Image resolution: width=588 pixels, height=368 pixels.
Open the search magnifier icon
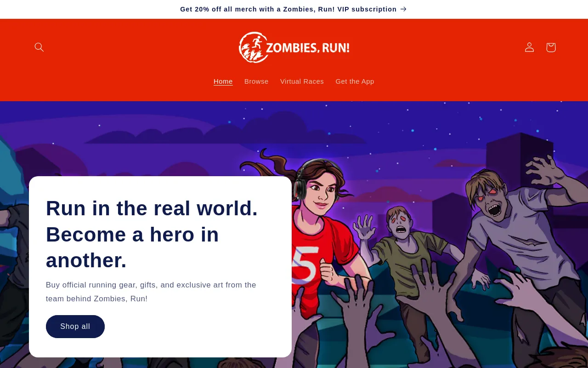pyautogui.click(x=39, y=47)
